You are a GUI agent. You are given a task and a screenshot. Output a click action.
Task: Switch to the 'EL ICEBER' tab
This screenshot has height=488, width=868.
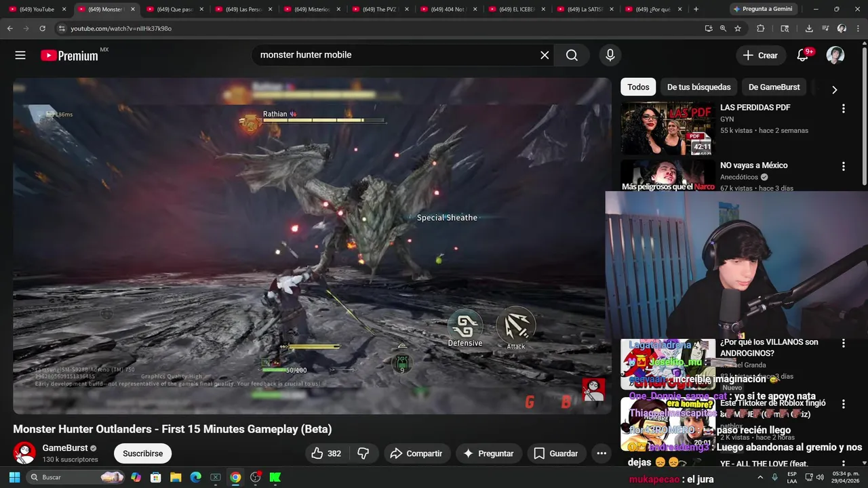click(517, 9)
